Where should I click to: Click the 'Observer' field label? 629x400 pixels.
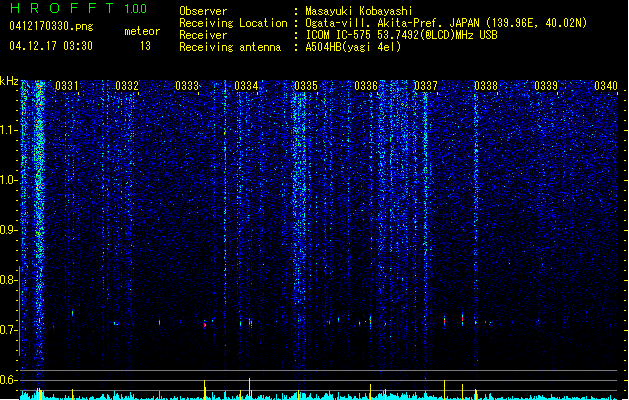(x=203, y=11)
